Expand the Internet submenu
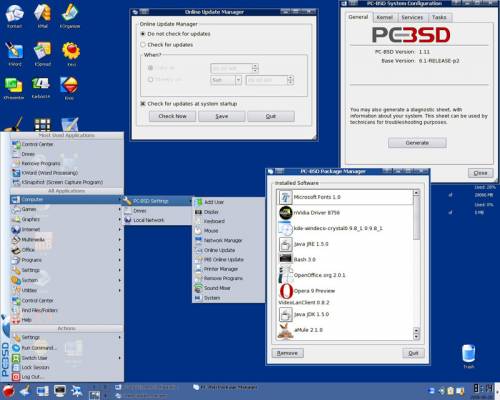 (66, 230)
